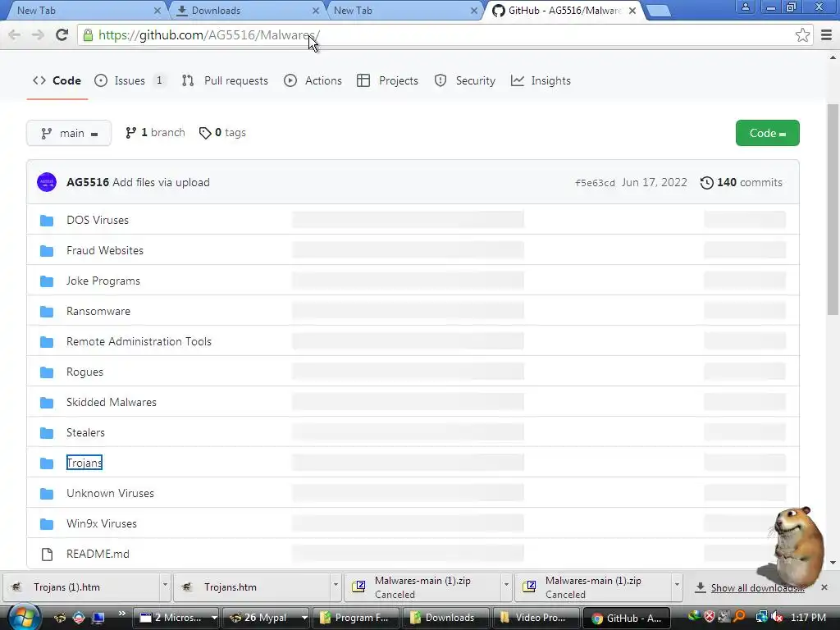Open the Win9x Viruses folder
840x630 pixels.
[102, 523]
